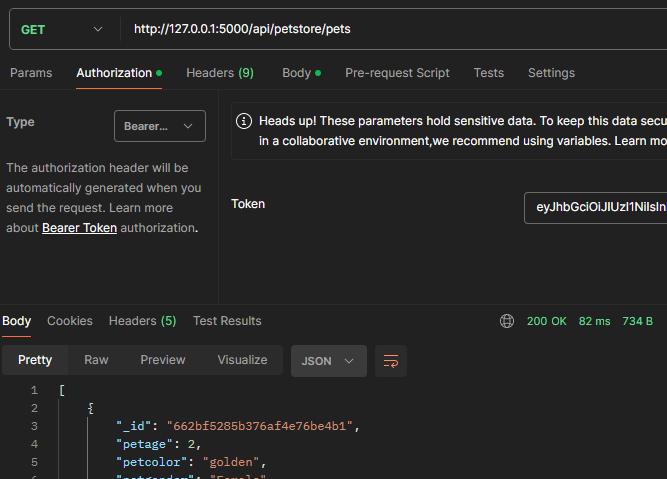This screenshot has width=667, height=479.
Task: Follow the Bearer Token link
Action: tap(79, 228)
